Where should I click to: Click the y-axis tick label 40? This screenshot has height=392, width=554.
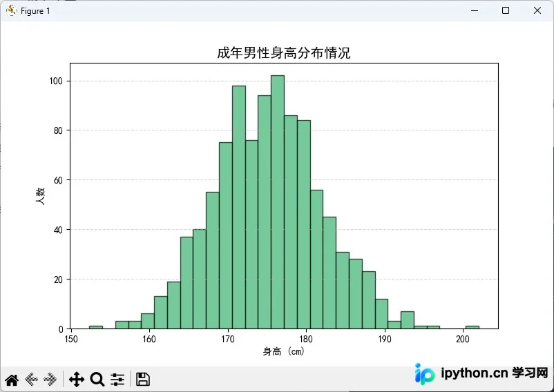pos(58,230)
